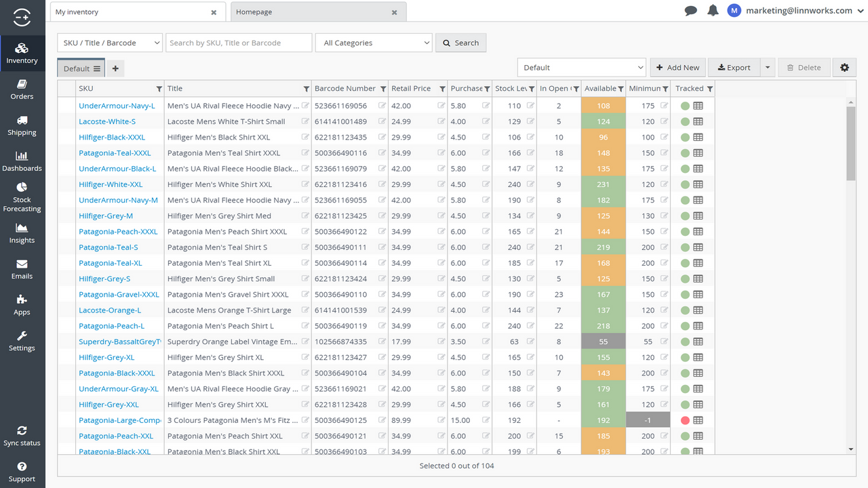Edit stock level of Hilfiger-Black-XXXL
This screenshot has height=488, width=868.
pyautogui.click(x=530, y=137)
